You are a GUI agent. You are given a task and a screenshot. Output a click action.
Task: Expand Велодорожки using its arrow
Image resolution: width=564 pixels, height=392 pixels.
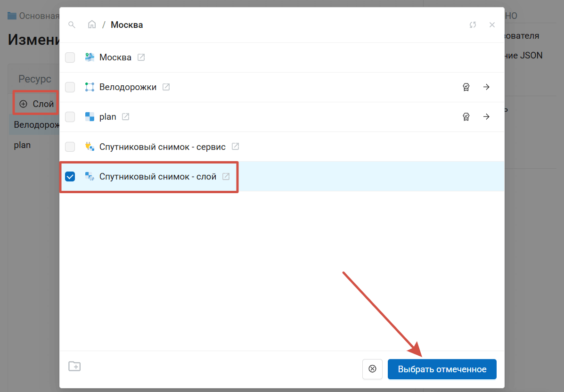487,87
